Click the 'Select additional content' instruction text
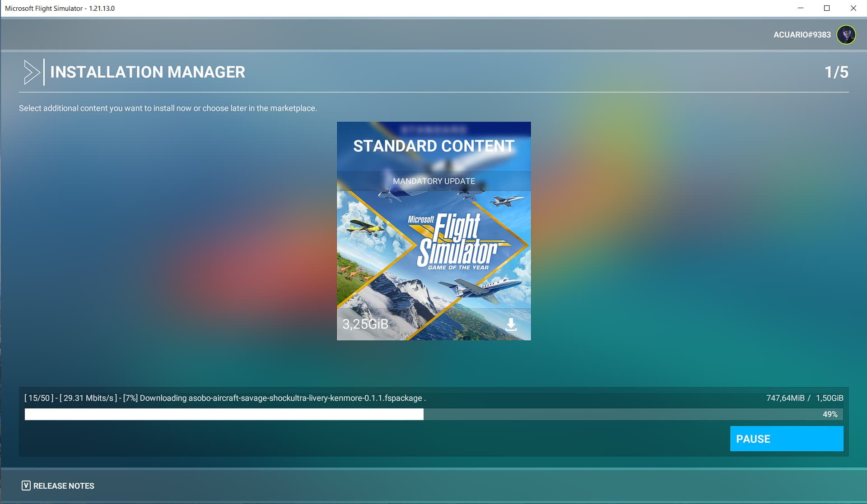 (168, 108)
